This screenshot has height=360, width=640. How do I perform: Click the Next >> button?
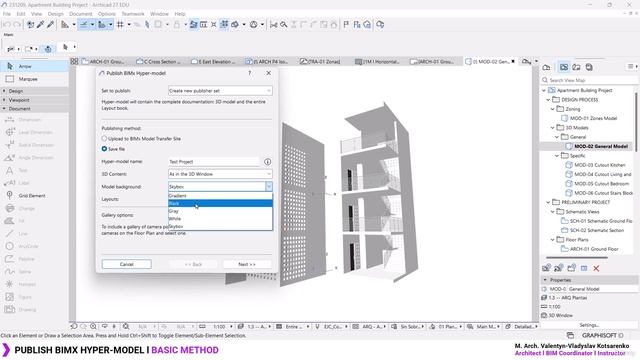[247, 264]
